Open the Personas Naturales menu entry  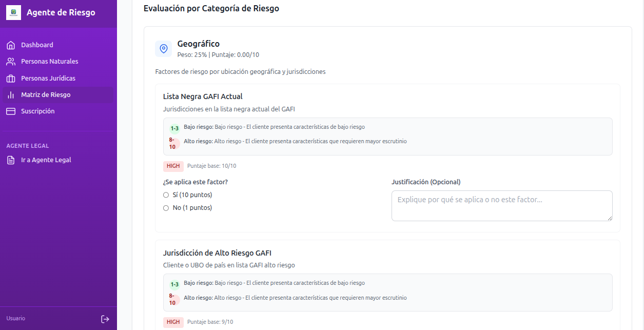(x=49, y=61)
